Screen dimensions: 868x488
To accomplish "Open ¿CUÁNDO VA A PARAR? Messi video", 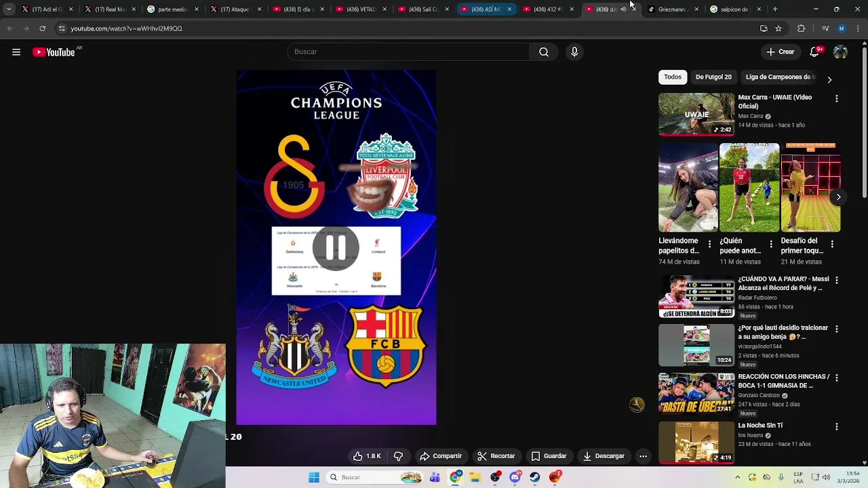I will coord(696,296).
